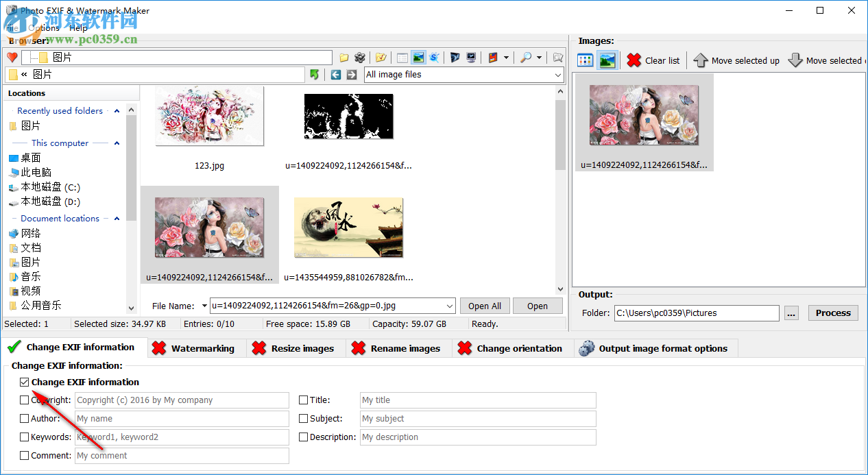Click the Clear list button
Screen dimensions: 868x475
(652, 60)
